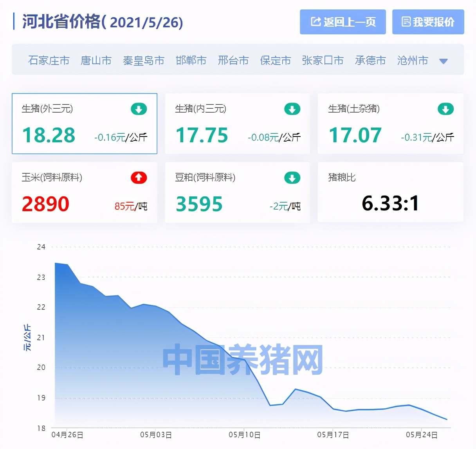Viewport: 476px width, 449px height.
Task: Click the 3595 soybean meal price value
Action: [199, 204]
